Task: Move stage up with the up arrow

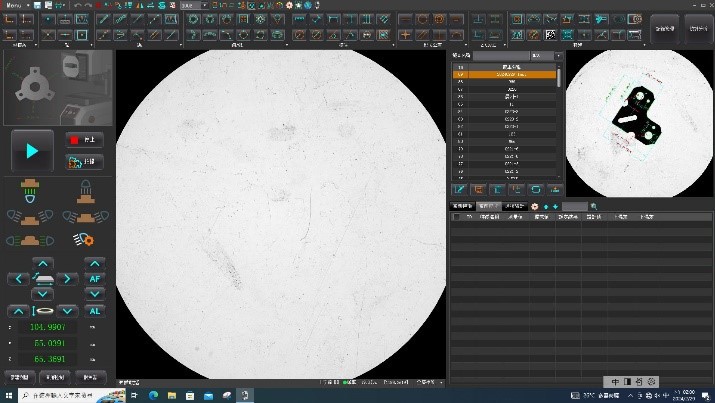Action: click(x=43, y=264)
